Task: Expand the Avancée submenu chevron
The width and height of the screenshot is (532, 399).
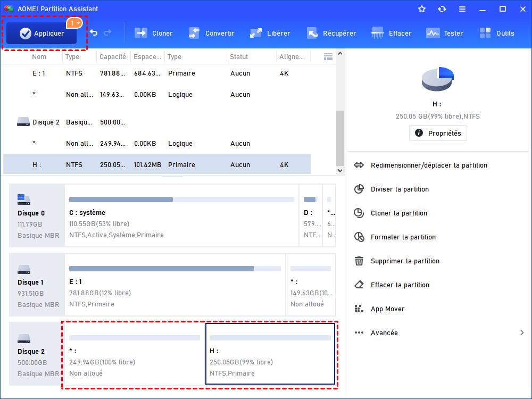Action: click(522, 332)
